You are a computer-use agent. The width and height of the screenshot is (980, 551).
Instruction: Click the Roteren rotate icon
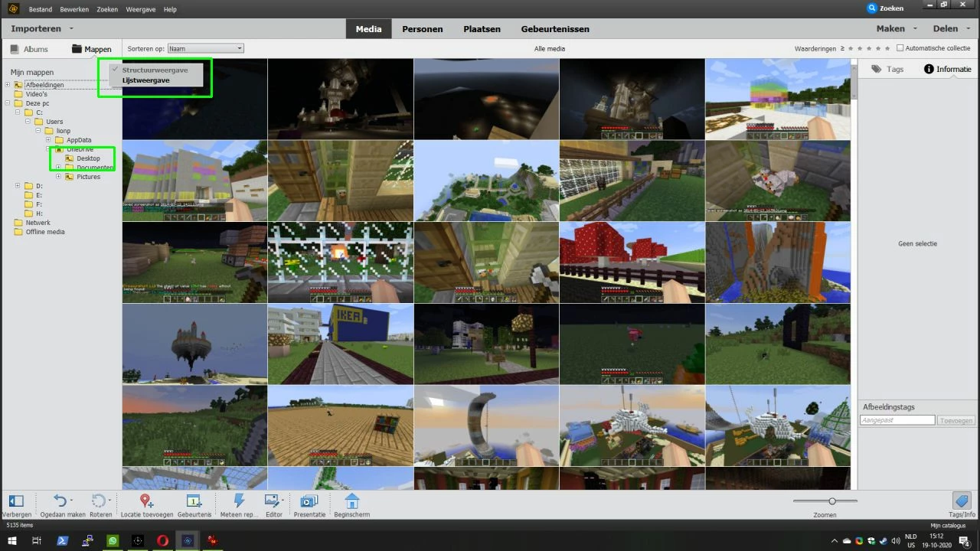pyautogui.click(x=98, y=501)
